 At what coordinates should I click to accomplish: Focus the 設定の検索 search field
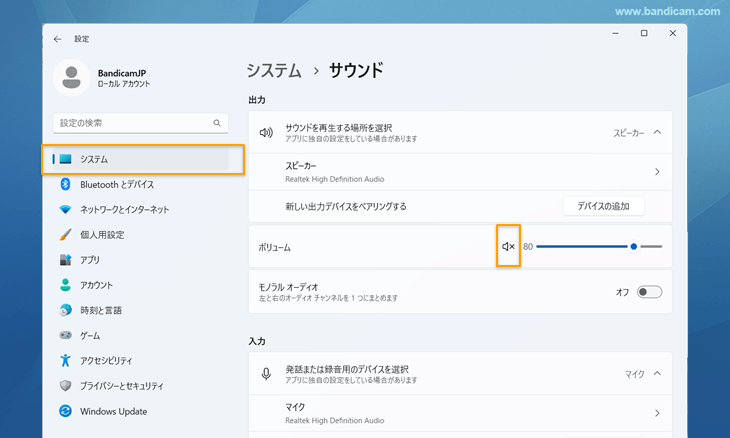click(141, 123)
